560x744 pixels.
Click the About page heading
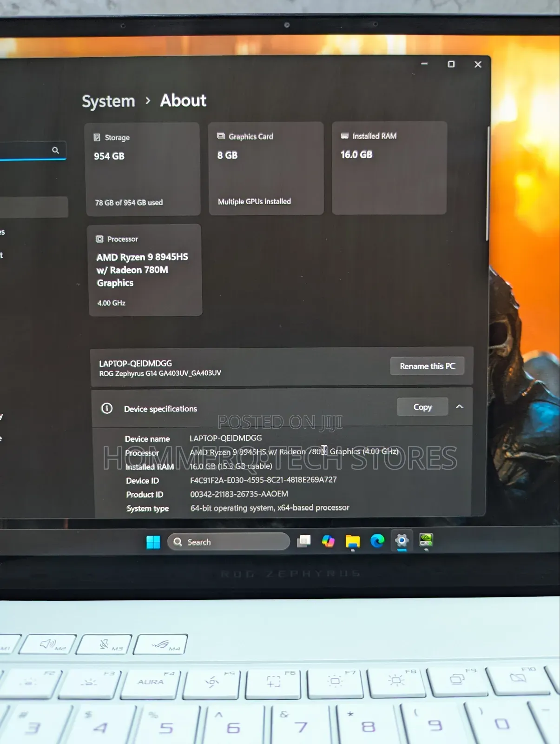coord(183,100)
